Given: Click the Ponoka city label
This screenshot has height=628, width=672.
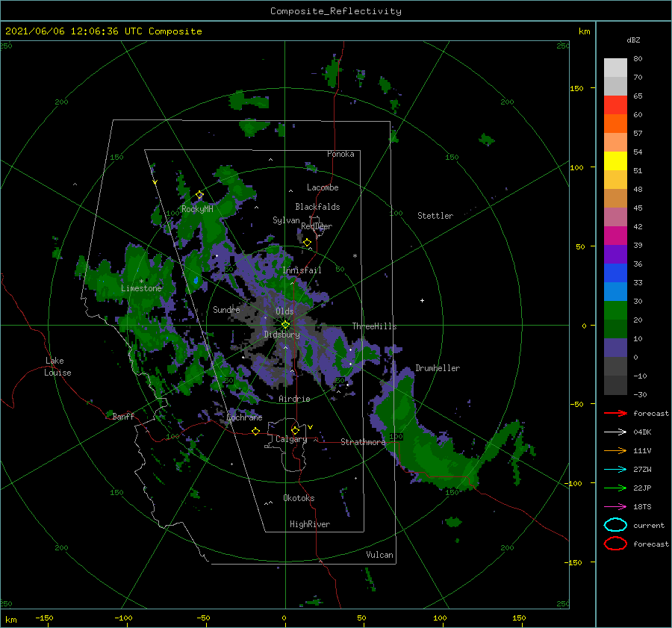Looking at the screenshot, I should [x=340, y=154].
